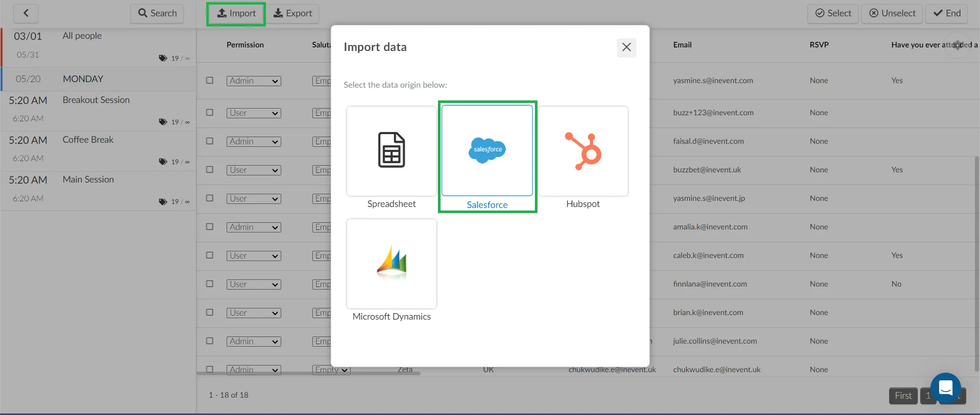
Task: Go to First page
Action: point(903,396)
